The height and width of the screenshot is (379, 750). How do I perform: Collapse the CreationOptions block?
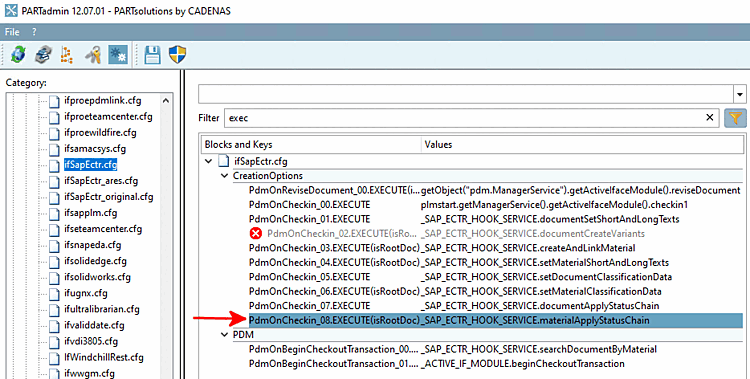point(224,176)
